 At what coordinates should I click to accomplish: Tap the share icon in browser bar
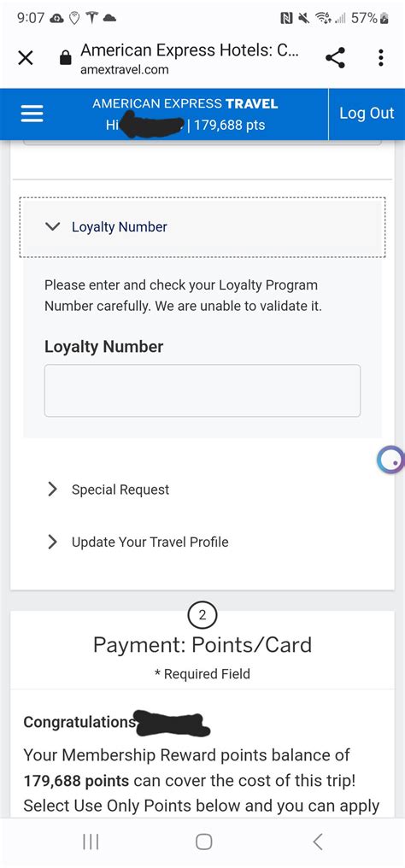tap(335, 57)
